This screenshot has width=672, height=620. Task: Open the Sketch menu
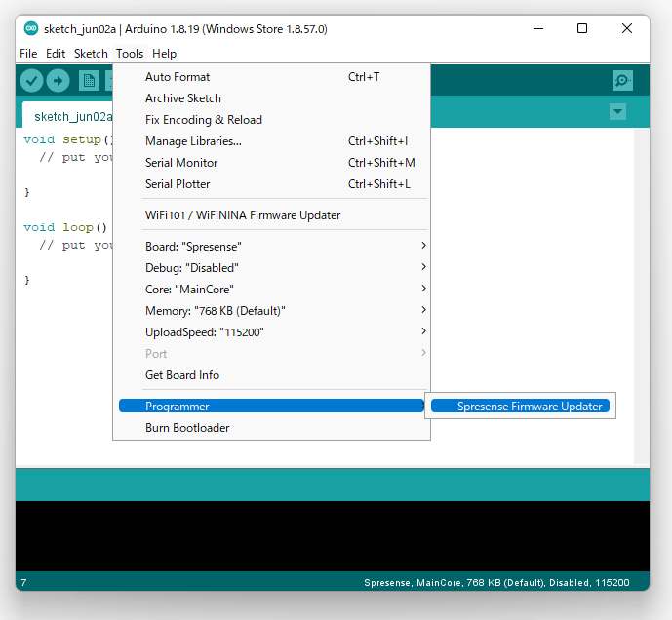[91, 54]
